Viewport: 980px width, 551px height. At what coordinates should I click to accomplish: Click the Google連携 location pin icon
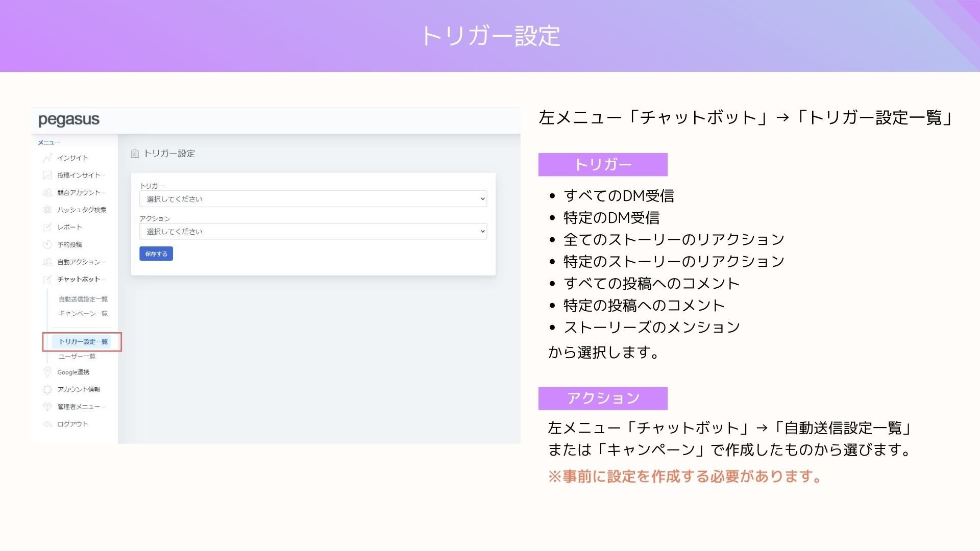click(x=47, y=372)
